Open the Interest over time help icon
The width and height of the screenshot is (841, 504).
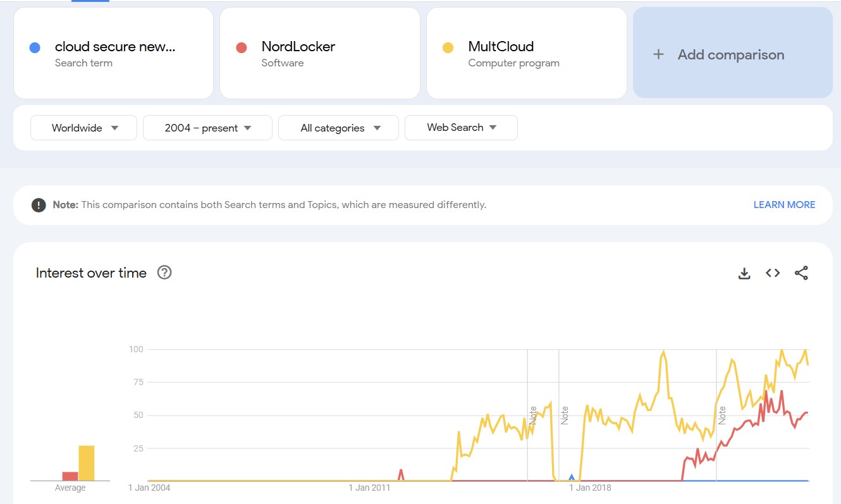tap(164, 273)
